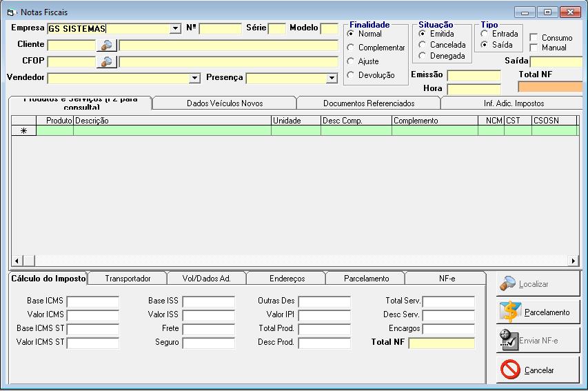Image resolution: width=588 pixels, height=391 pixels.
Task: Switch to Documentos Referenciados tab
Action: coord(368,103)
